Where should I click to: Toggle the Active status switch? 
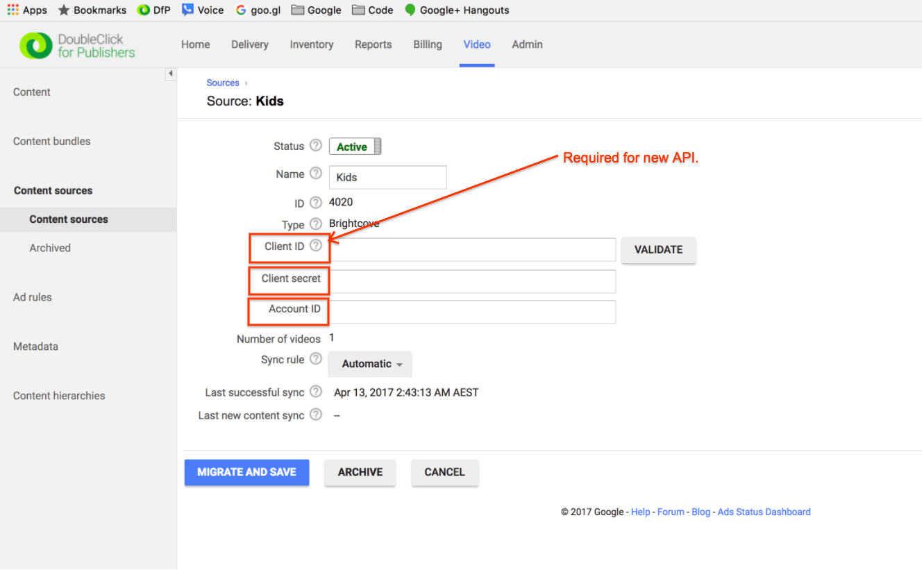[x=355, y=146]
